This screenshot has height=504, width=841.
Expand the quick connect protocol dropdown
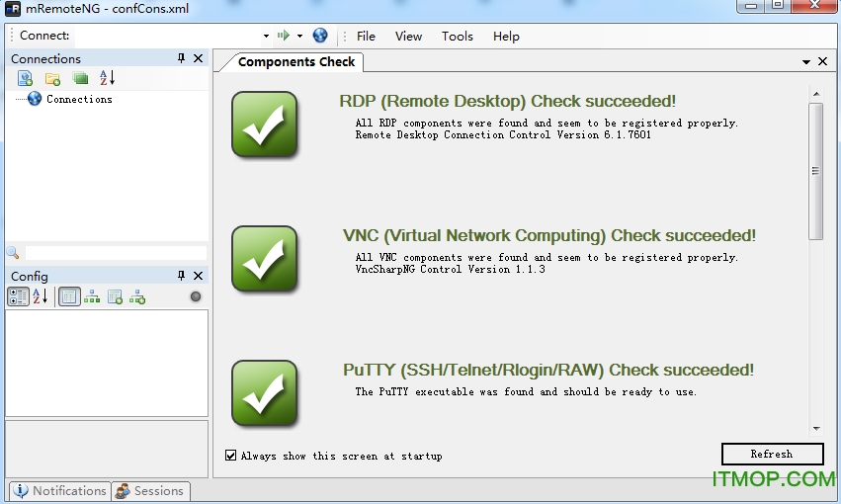[299, 36]
